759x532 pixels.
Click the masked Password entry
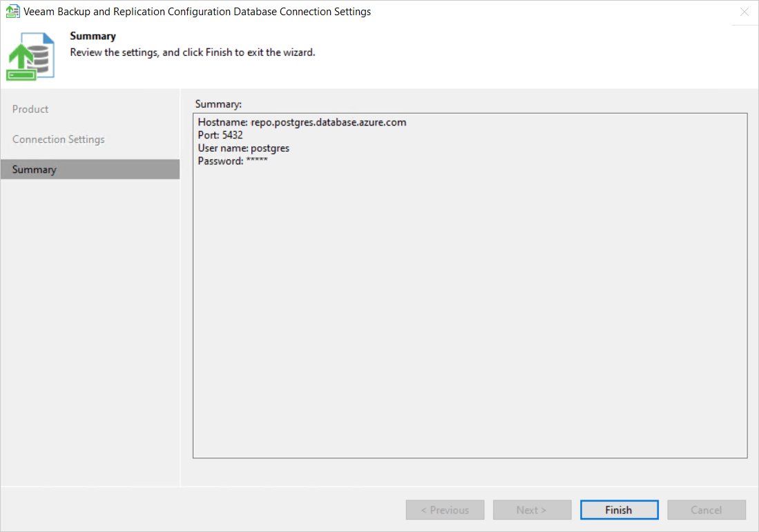pos(233,161)
